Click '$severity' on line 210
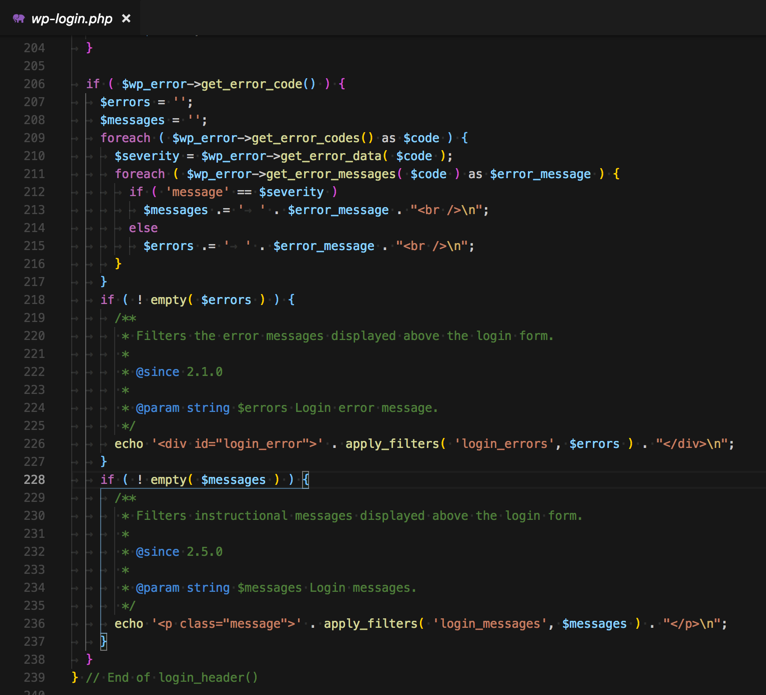Viewport: 766px width, 695px height. (147, 156)
